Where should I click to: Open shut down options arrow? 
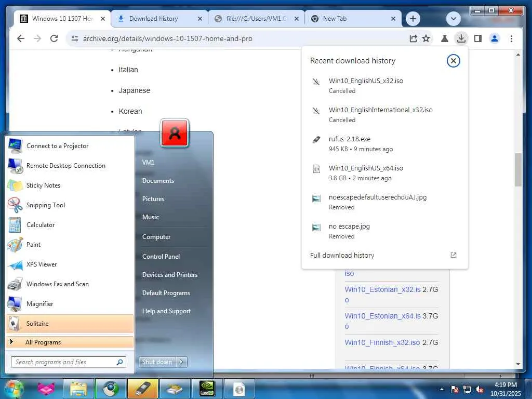pos(181,362)
